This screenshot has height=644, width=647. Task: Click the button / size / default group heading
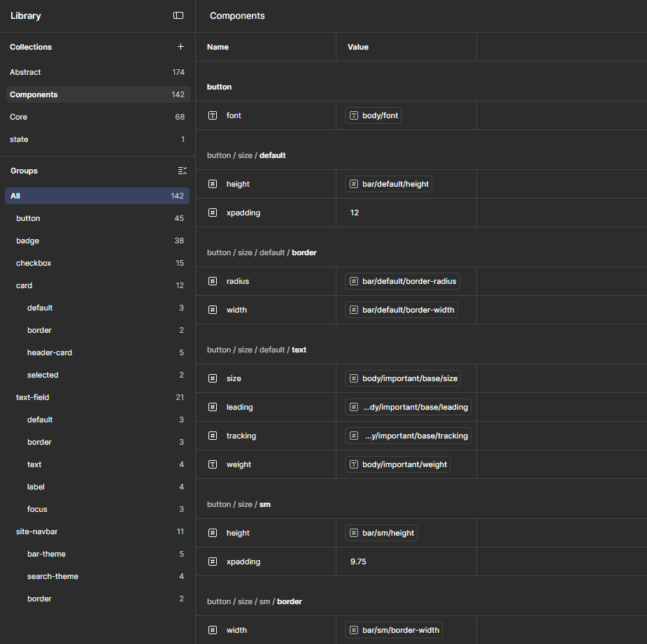pyautogui.click(x=246, y=155)
